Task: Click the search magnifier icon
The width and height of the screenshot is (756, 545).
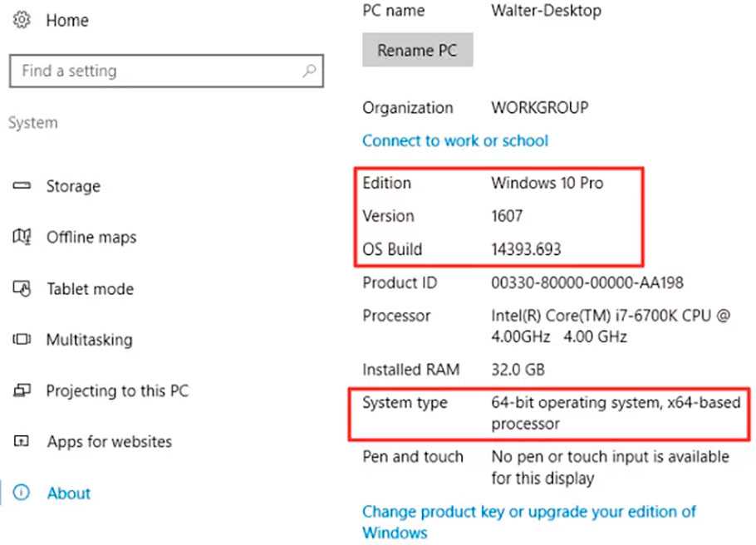Action: (309, 71)
